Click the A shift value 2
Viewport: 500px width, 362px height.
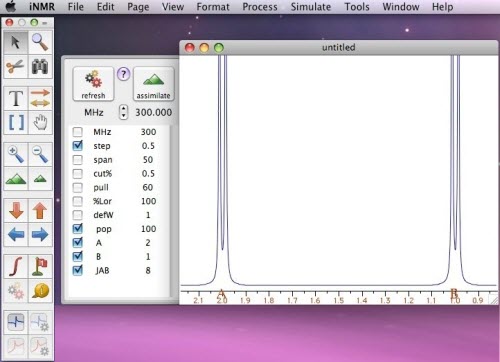pyautogui.click(x=148, y=243)
